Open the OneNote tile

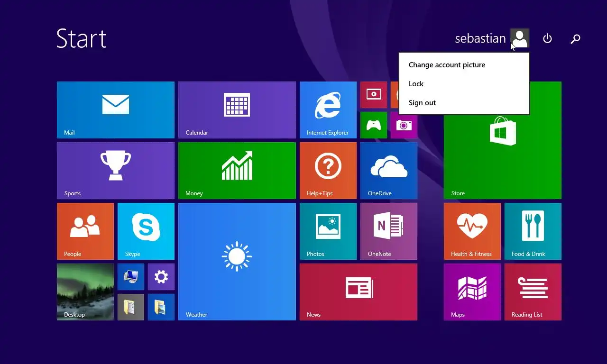pos(389,231)
